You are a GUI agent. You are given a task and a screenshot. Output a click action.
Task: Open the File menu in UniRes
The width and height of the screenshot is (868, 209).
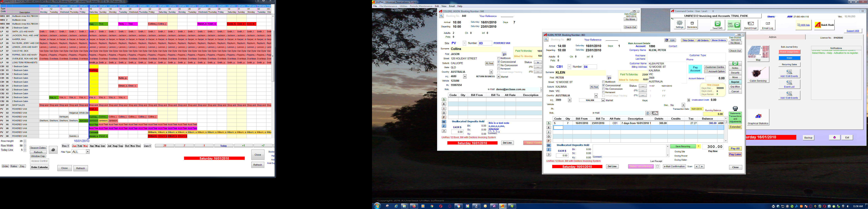point(375,6)
